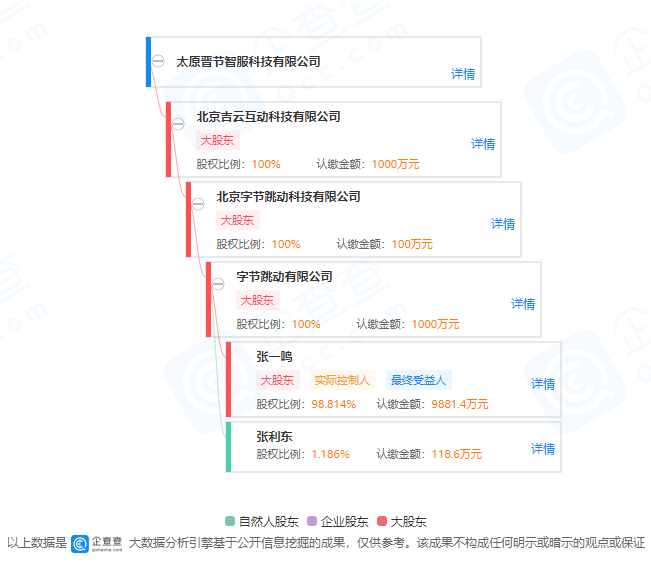Click the 1.186% equity ratio
The height and width of the screenshot is (562, 651).
[x=330, y=454]
